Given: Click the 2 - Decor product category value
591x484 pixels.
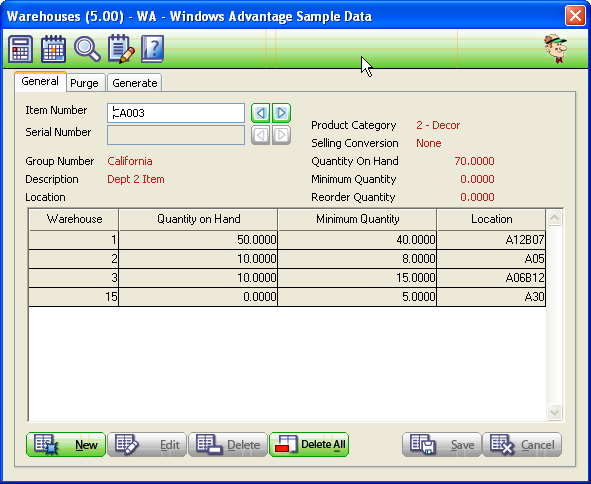Looking at the screenshot, I should click(438, 125).
